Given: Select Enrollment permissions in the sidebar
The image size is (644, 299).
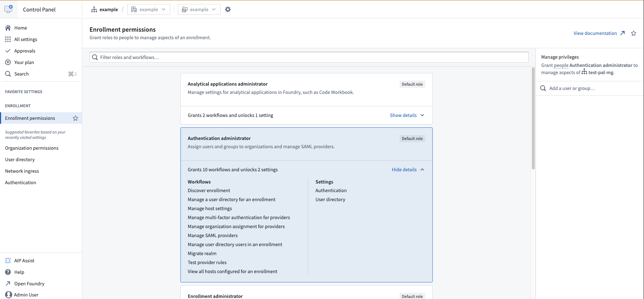Looking at the screenshot, I should [x=41, y=118].
